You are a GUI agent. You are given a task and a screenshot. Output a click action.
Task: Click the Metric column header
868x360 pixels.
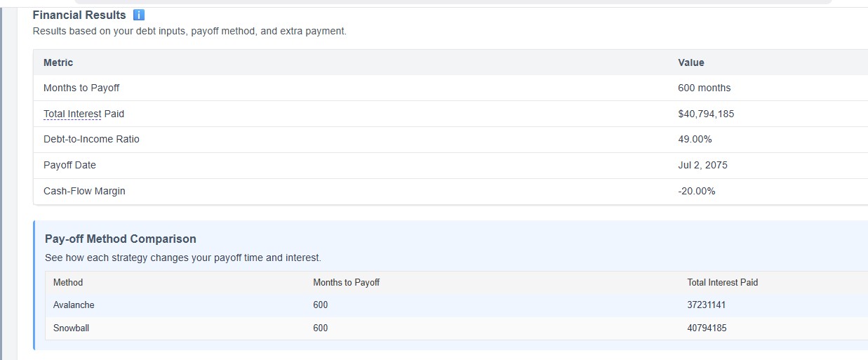tap(58, 62)
